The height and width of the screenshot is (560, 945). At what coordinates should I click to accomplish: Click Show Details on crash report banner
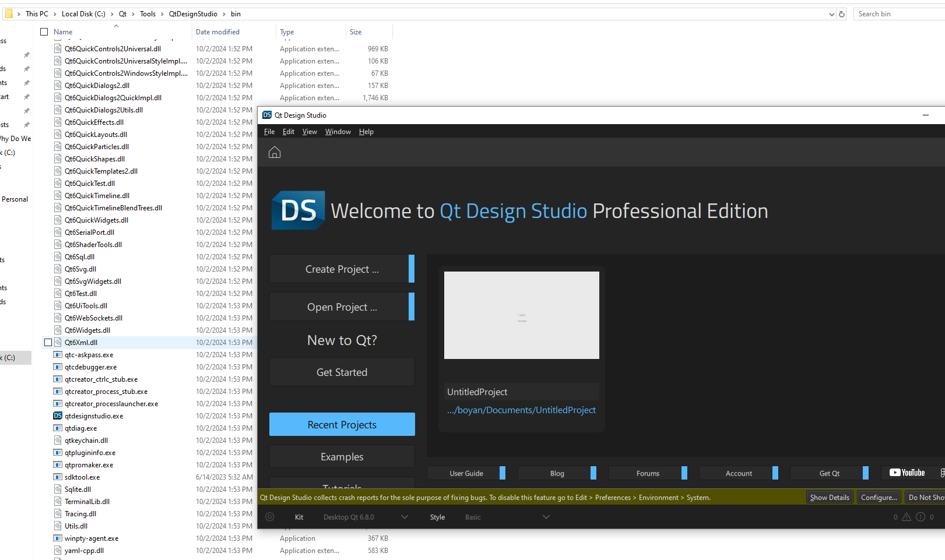coord(830,497)
